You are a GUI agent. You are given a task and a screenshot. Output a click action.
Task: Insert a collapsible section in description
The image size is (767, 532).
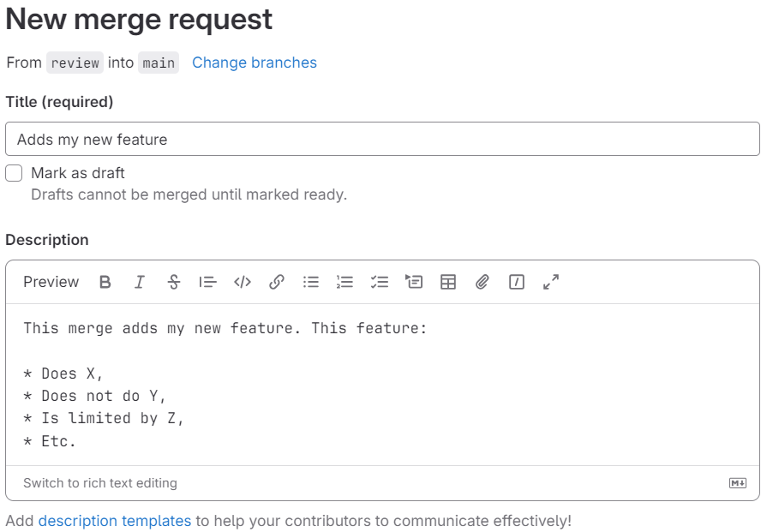point(414,282)
